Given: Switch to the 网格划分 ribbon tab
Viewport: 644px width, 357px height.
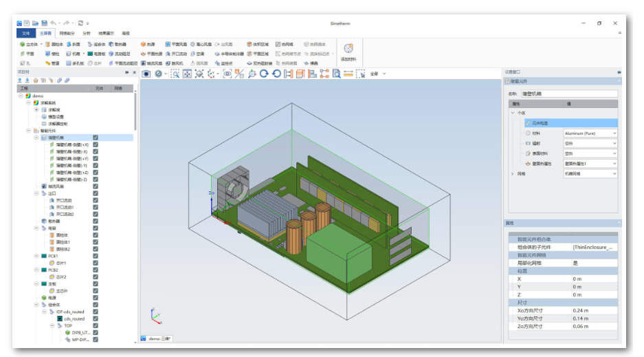Looking at the screenshot, I should tap(67, 32).
